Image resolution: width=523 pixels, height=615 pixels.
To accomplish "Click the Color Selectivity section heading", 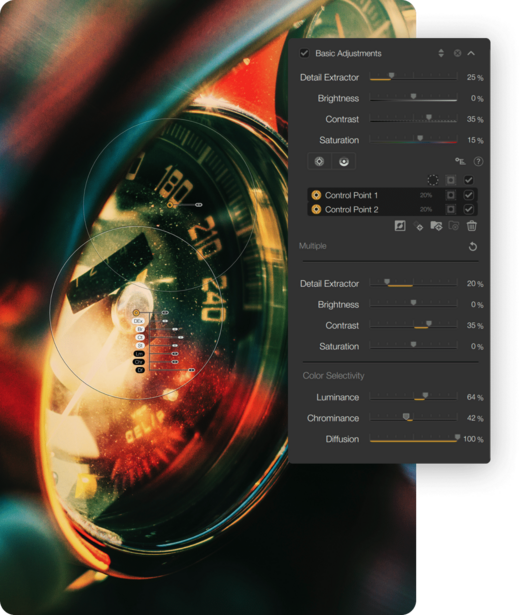I will (x=333, y=376).
